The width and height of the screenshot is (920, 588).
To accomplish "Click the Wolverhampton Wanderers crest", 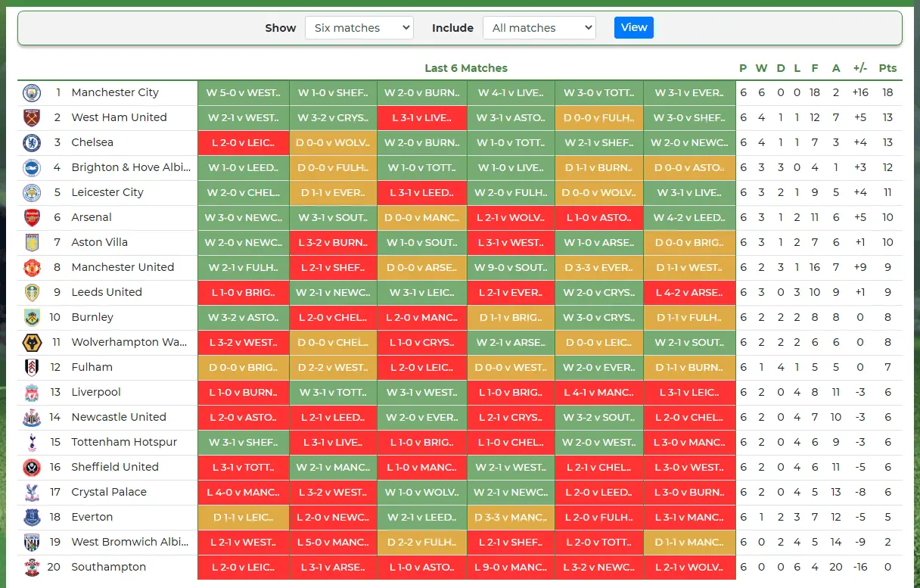I will tap(32, 343).
